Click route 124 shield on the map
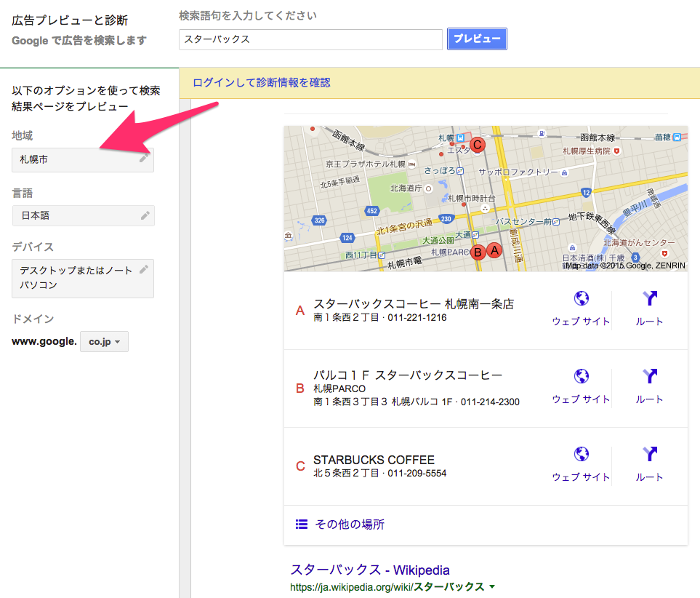 coord(347,238)
